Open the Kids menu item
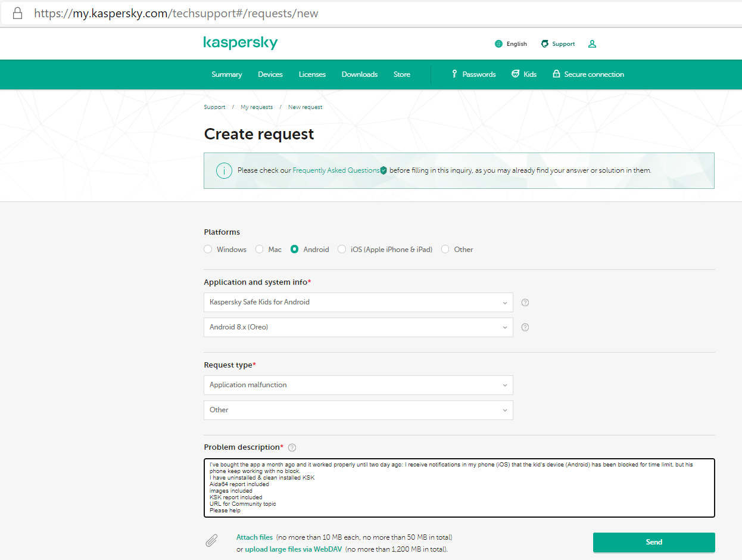The image size is (742, 560). tap(524, 74)
